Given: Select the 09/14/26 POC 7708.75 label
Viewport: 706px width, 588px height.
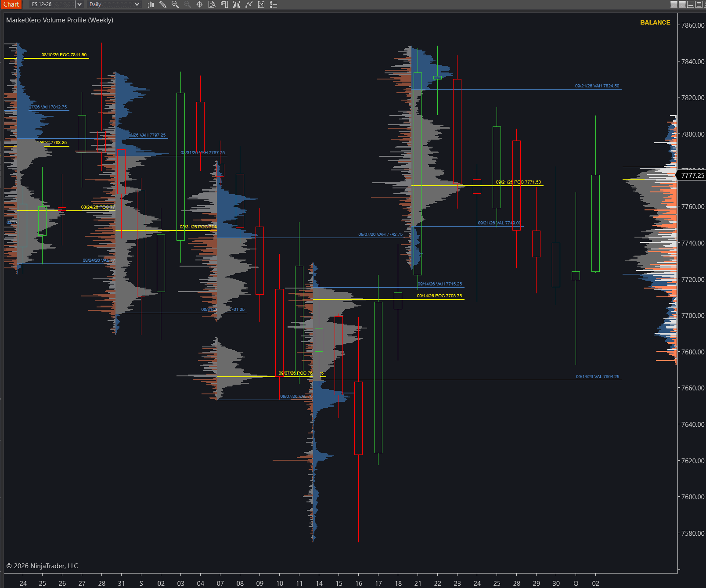Looking at the screenshot, I should click(439, 296).
